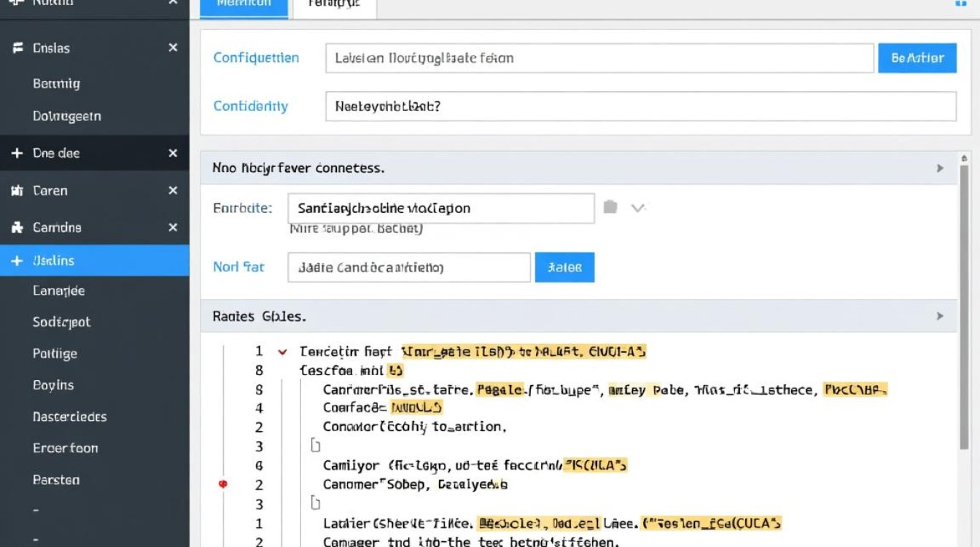Click the blue button next to Configuettien field
The image size is (980, 547).
click(x=917, y=58)
